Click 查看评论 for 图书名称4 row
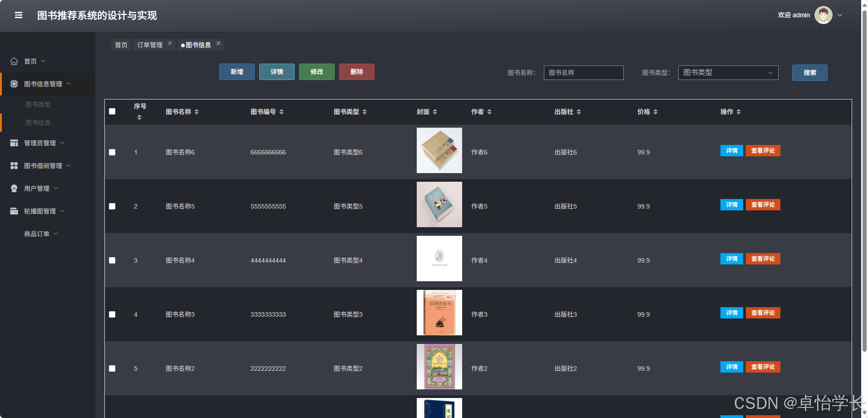Viewport: 868px width, 418px height. pyautogui.click(x=763, y=259)
